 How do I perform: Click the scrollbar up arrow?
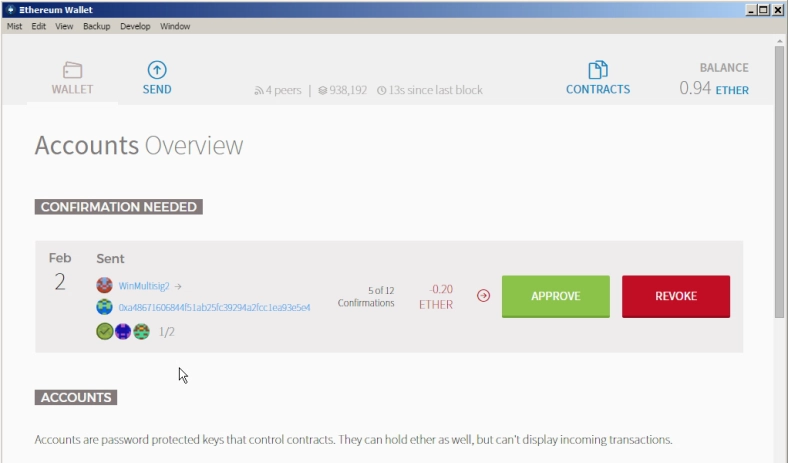click(779, 40)
